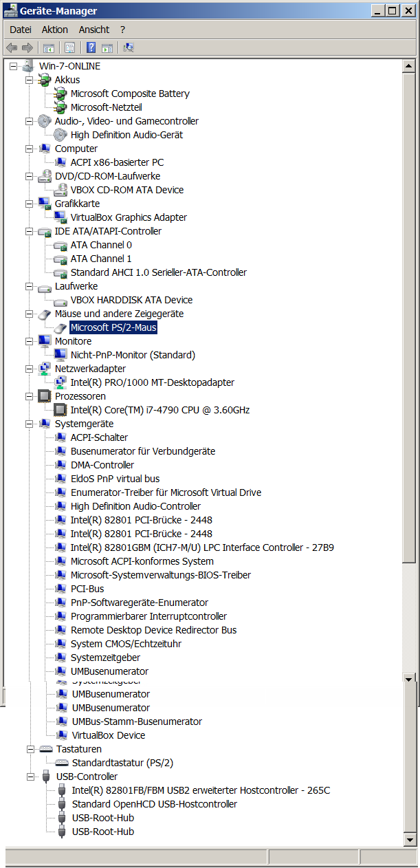Click the Prozessoren category chip icon
This screenshot has width=420, height=868.
(x=45, y=396)
